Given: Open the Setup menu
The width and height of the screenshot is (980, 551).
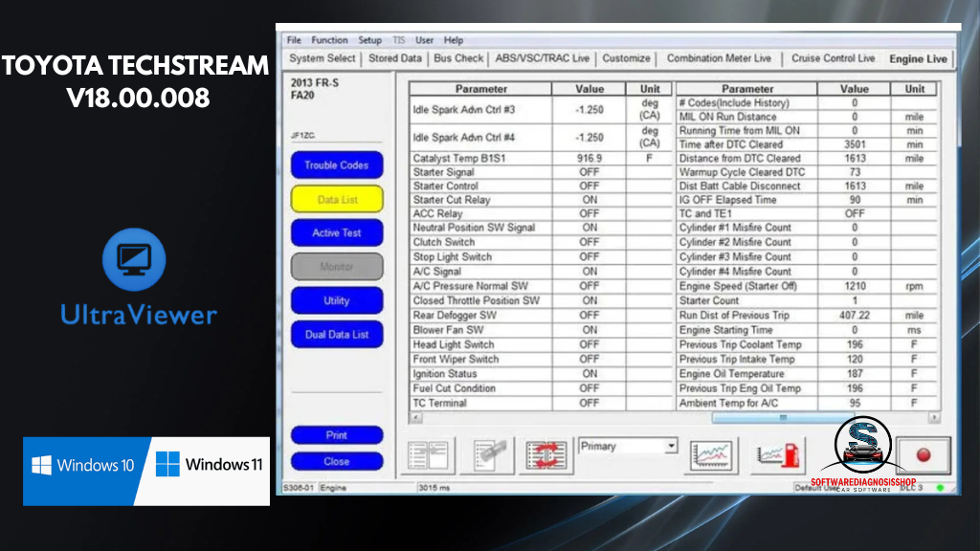Looking at the screenshot, I should [x=369, y=40].
